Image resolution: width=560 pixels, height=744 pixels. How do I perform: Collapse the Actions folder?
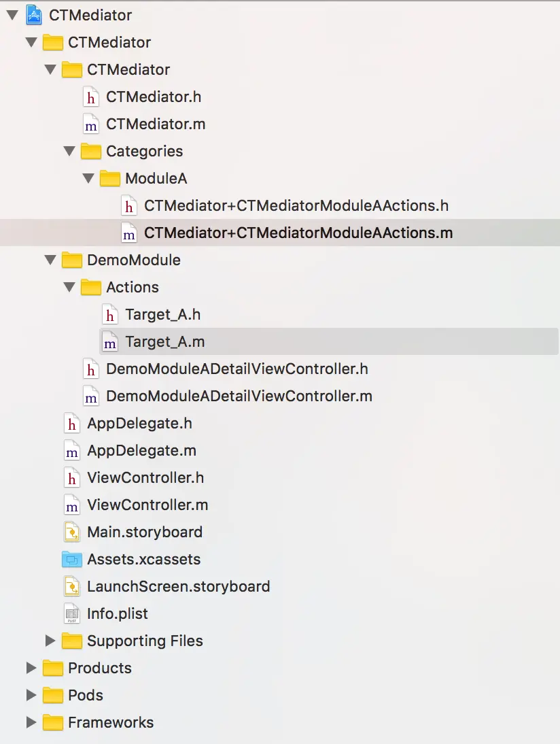(69, 287)
